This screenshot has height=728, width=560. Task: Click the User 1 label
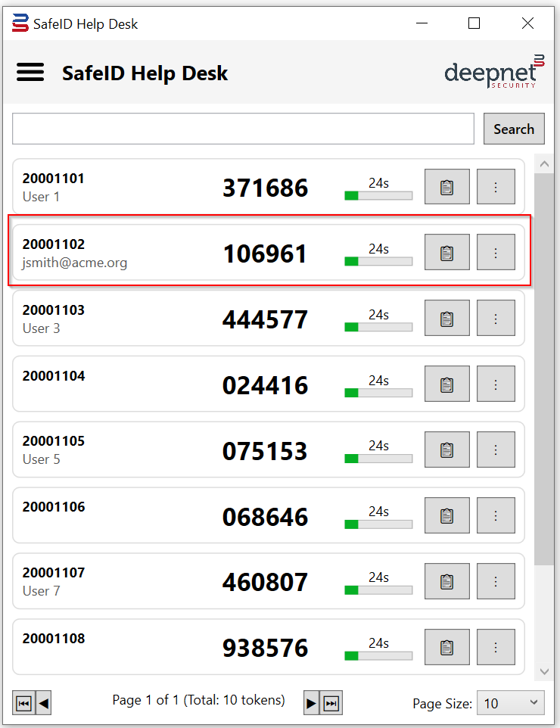point(41,197)
